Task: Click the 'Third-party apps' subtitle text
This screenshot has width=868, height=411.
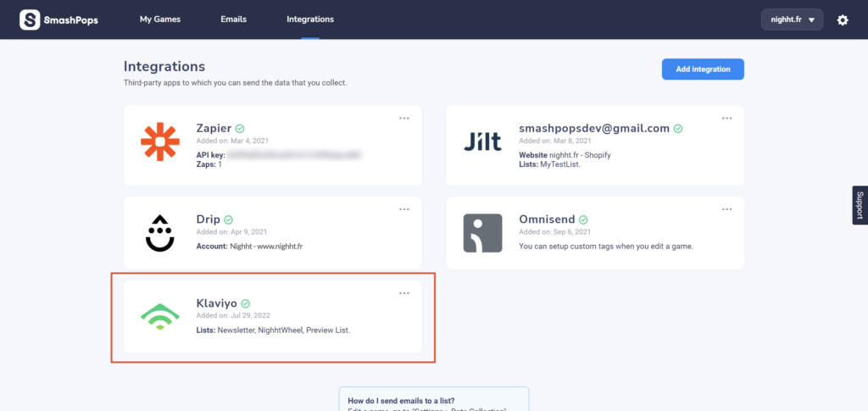Action: coord(236,83)
